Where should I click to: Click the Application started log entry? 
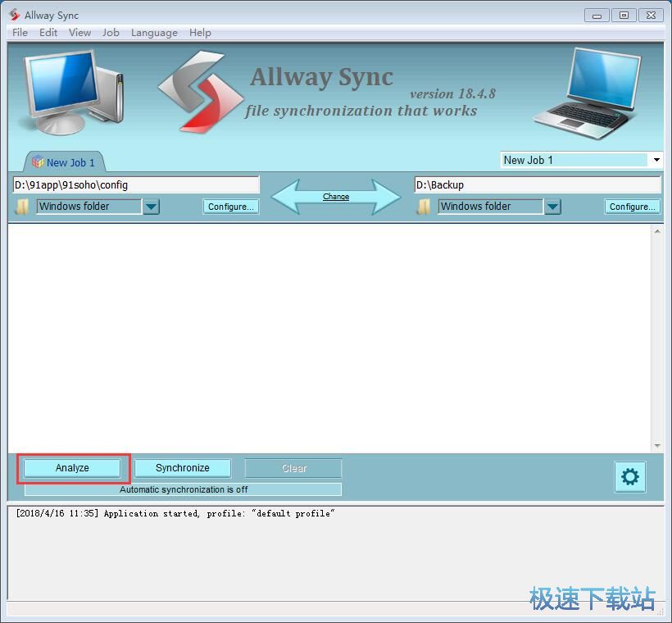point(175,513)
